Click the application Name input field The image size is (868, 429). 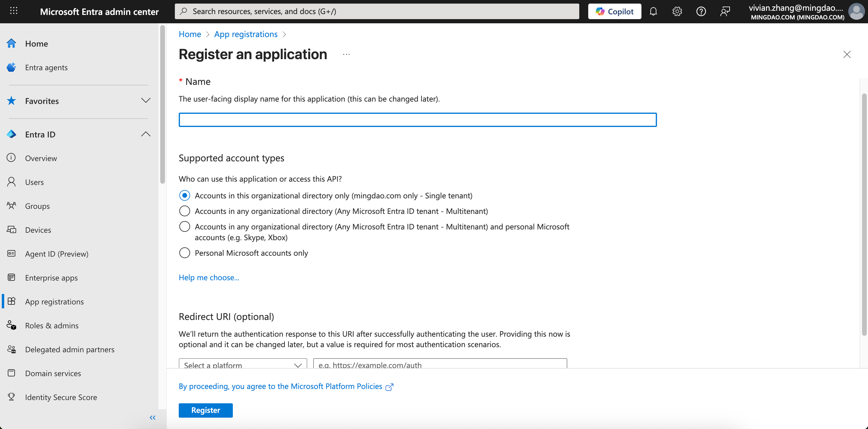(x=417, y=120)
